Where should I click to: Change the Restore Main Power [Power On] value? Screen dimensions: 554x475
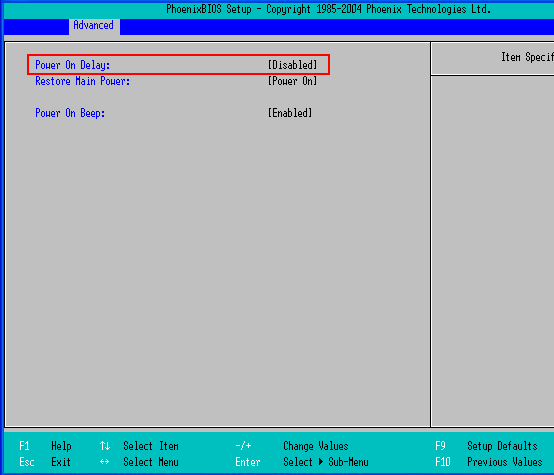pos(293,81)
